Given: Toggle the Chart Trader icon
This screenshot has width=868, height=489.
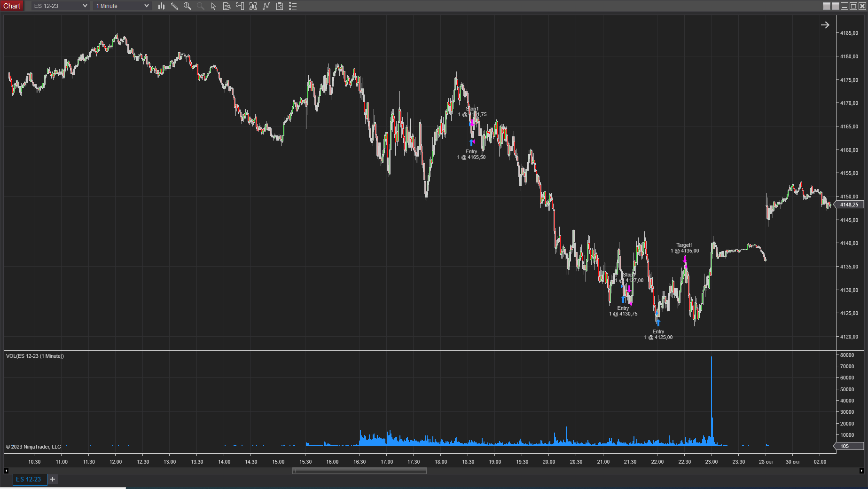Looking at the screenshot, I should pos(240,6).
